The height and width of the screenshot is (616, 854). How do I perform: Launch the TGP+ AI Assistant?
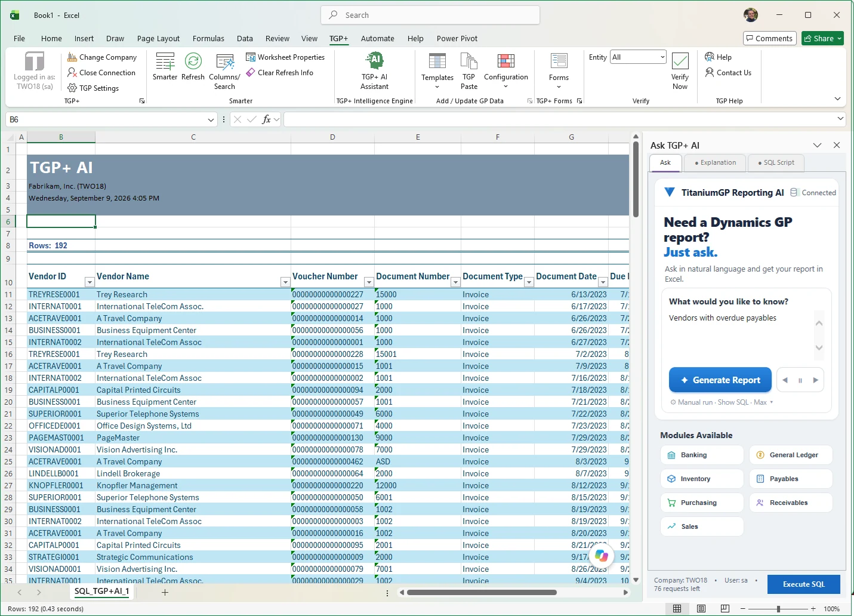(374, 71)
